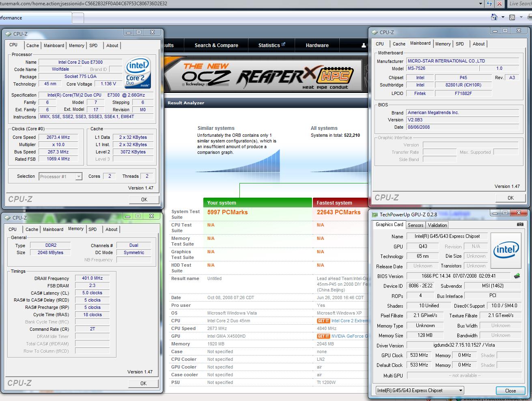Click the browser Home icon
The width and height of the screenshot is (532, 401).
point(494,17)
